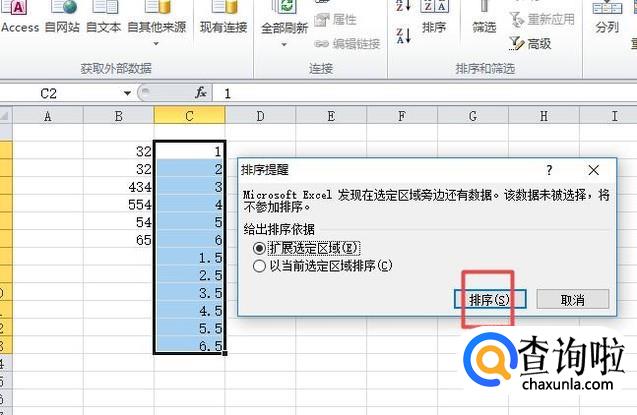Click the fx insert function icon
This screenshot has width=637, height=415.
pyautogui.click(x=201, y=92)
